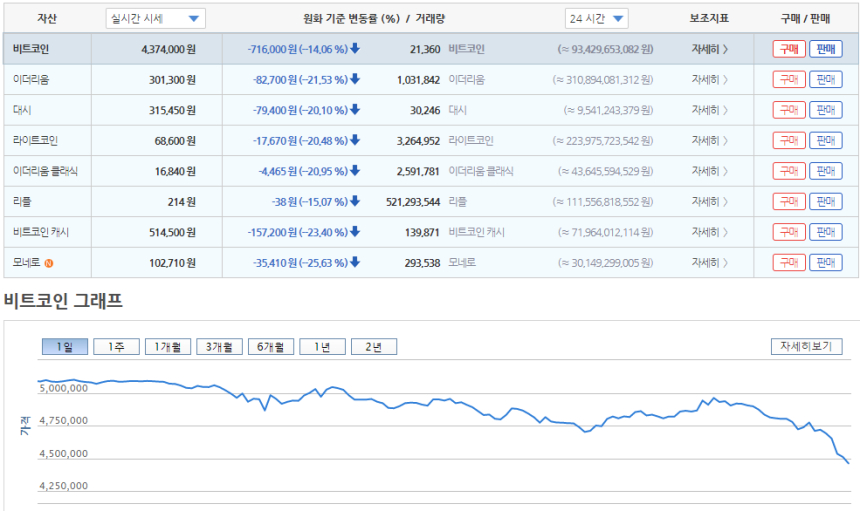This screenshot has height=511, width=860.
Task: Click 판매 button for 모네로
Action: pos(825,263)
